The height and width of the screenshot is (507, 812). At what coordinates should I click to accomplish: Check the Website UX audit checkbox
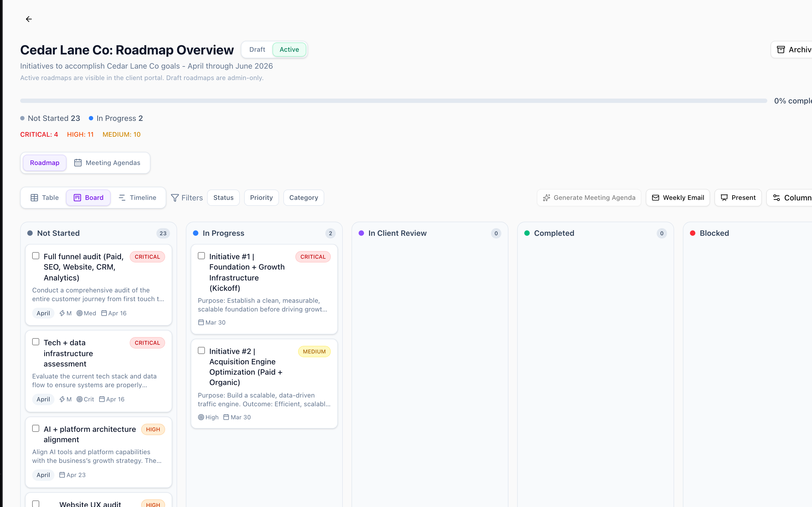coord(36,504)
